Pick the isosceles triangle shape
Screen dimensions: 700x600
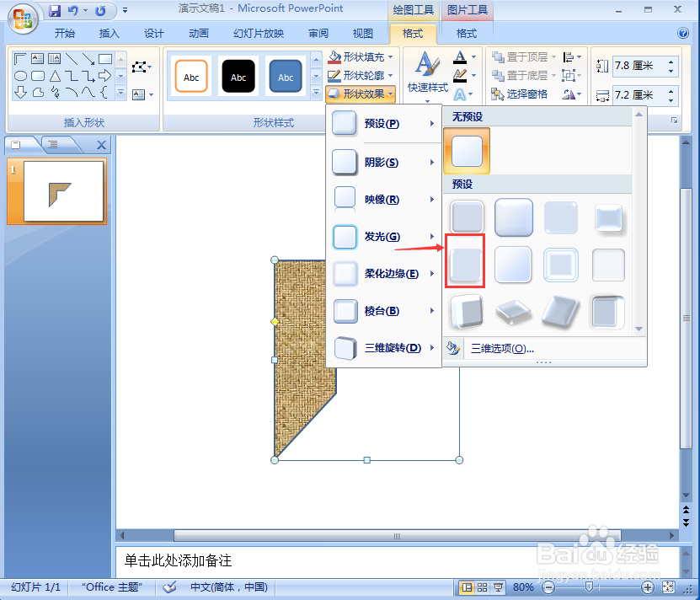coord(55,76)
